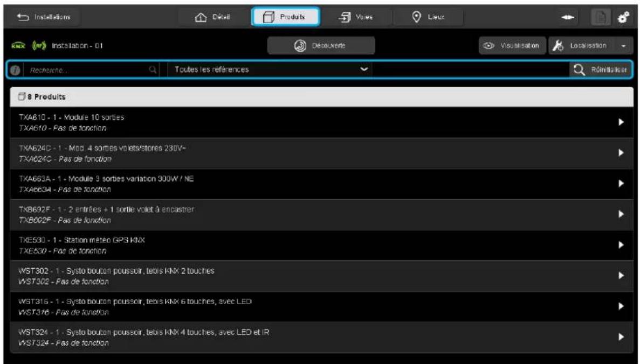Expand the TXA624C row arrow
This screenshot has height=364, width=640.
click(x=621, y=153)
